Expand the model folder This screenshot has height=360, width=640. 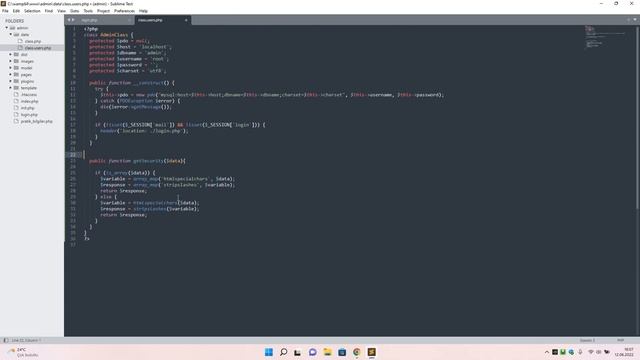point(11,68)
